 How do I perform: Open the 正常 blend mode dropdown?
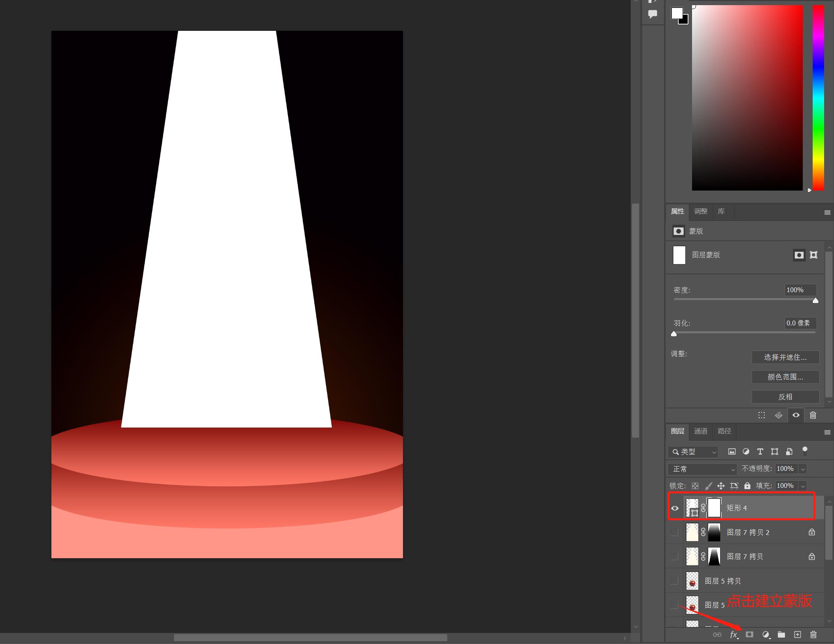coord(702,469)
